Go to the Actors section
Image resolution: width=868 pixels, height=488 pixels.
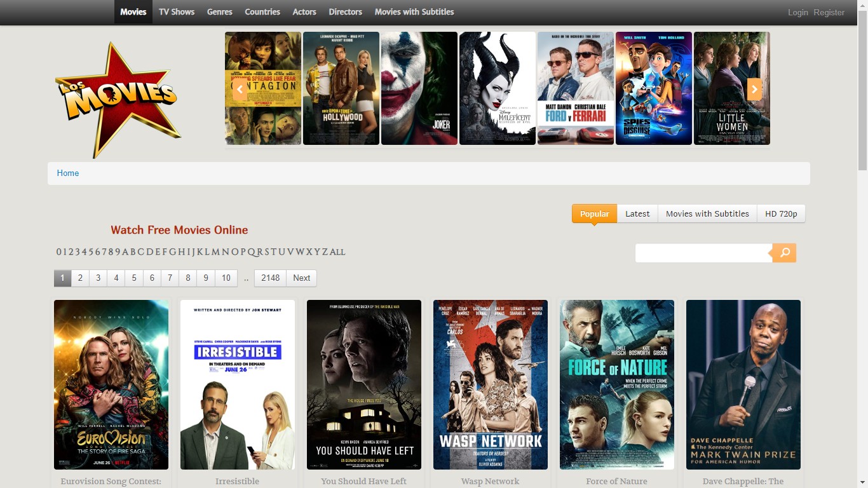(304, 12)
